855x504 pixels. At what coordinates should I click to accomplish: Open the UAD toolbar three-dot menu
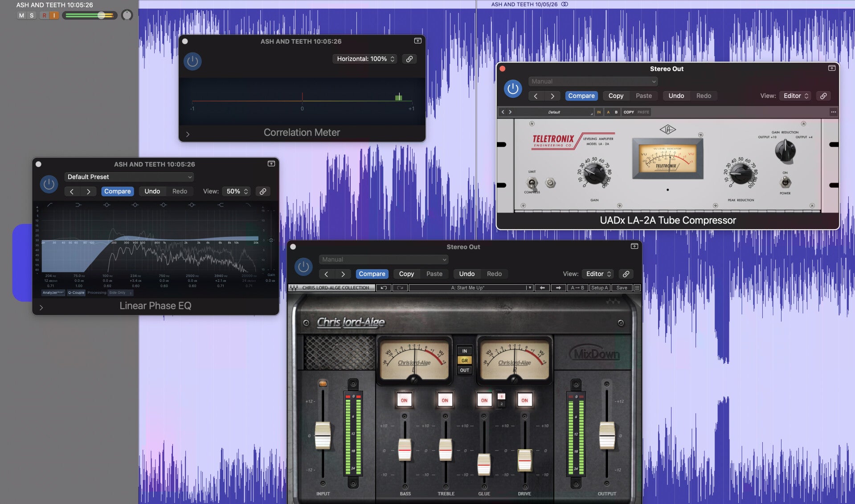pos(833,112)
